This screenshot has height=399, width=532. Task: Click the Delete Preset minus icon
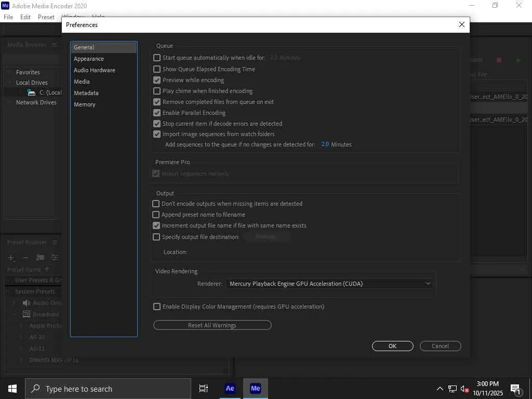pos(25,258)
